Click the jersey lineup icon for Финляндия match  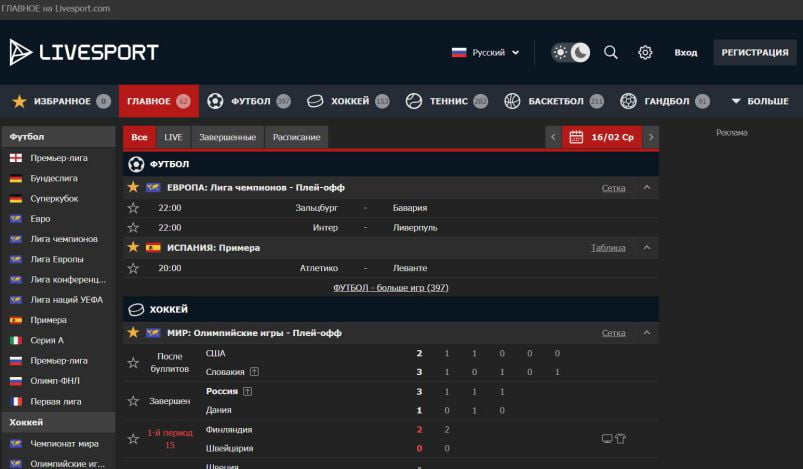[620, 438]
